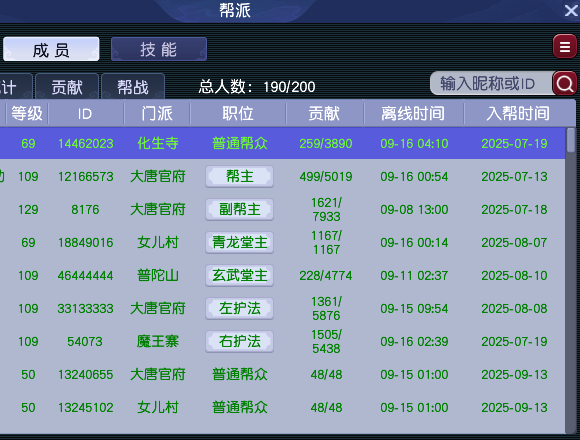
Task: Sort by 离线时间 column header
Action: tap(414, 114)
